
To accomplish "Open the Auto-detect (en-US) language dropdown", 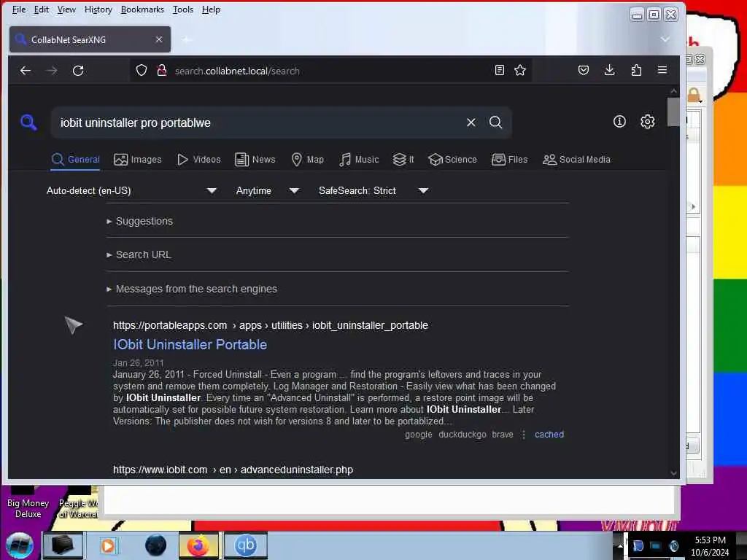I will [131, 190].
